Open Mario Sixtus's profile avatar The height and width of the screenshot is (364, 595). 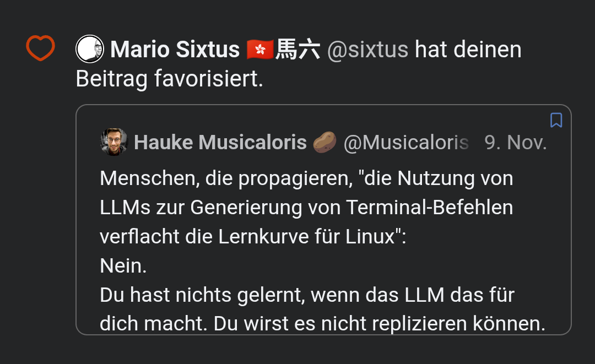tap(90, 49)
